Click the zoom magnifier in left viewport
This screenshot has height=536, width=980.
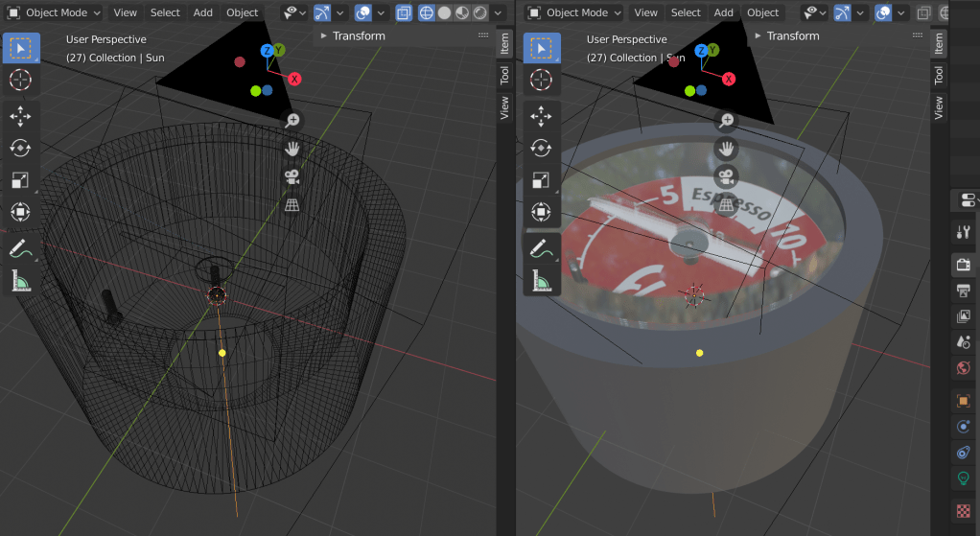[292, 120]
